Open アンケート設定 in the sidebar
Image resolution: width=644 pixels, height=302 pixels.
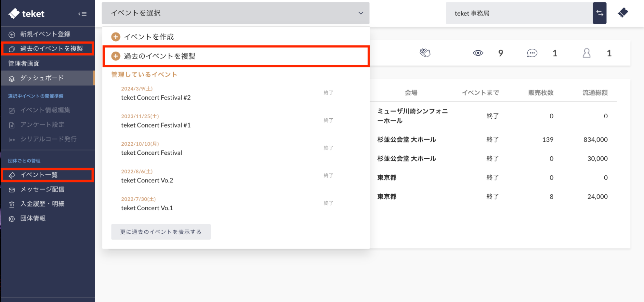click(48, 125)
